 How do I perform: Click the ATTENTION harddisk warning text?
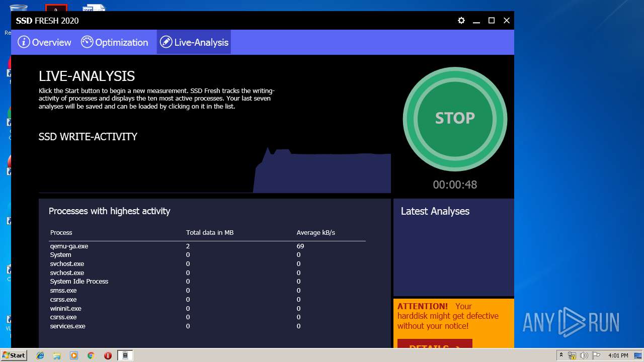(x=448, y=316)
